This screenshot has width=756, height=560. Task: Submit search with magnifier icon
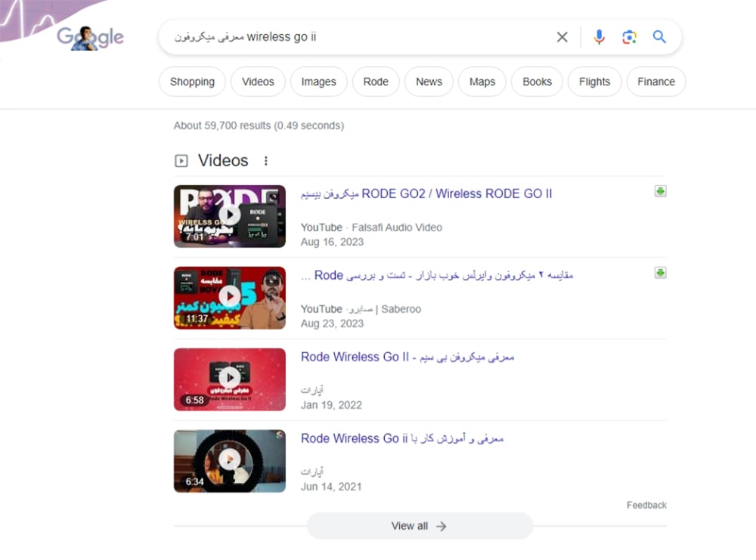pos(659,37)
